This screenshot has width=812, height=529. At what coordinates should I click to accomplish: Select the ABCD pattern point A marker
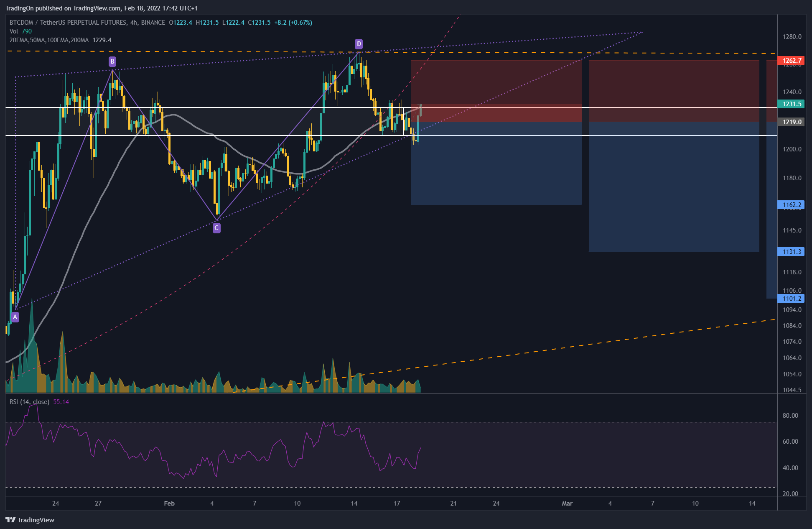[x=15, y=317]
